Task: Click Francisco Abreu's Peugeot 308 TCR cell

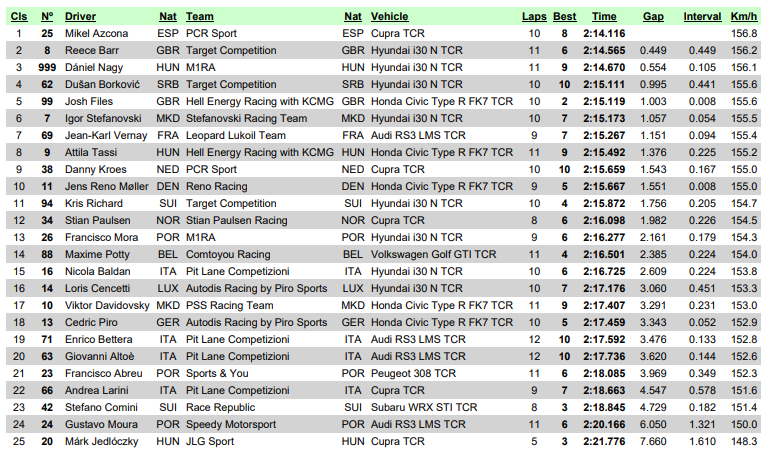Action: coord(413,373)
